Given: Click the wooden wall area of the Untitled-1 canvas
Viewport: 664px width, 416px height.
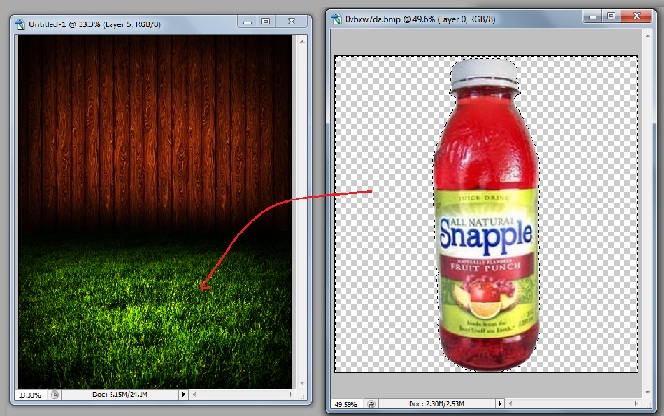Looking at the screenshot, I should (155, 131).
